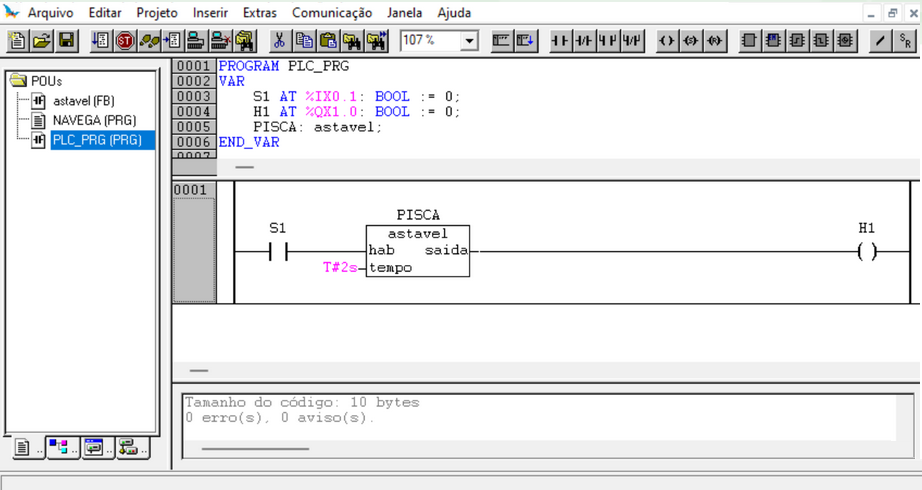This screenshot has width=922, height=490.
Task: Open the Janela menu
Action: tap(404, 12)
